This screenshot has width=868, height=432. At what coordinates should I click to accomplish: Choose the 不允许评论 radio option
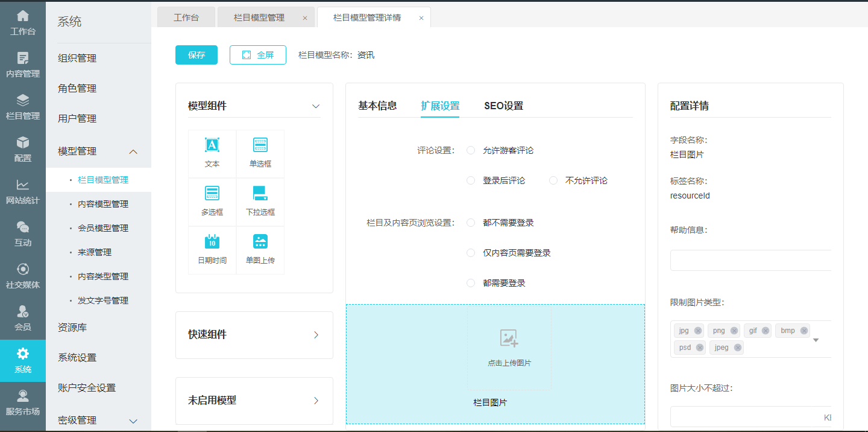pos(553,180)
